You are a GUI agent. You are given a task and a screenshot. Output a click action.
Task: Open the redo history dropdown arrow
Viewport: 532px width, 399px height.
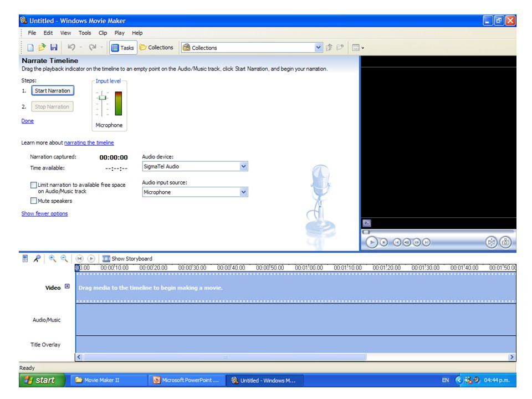pyautogui.click(x=101, y=48)
